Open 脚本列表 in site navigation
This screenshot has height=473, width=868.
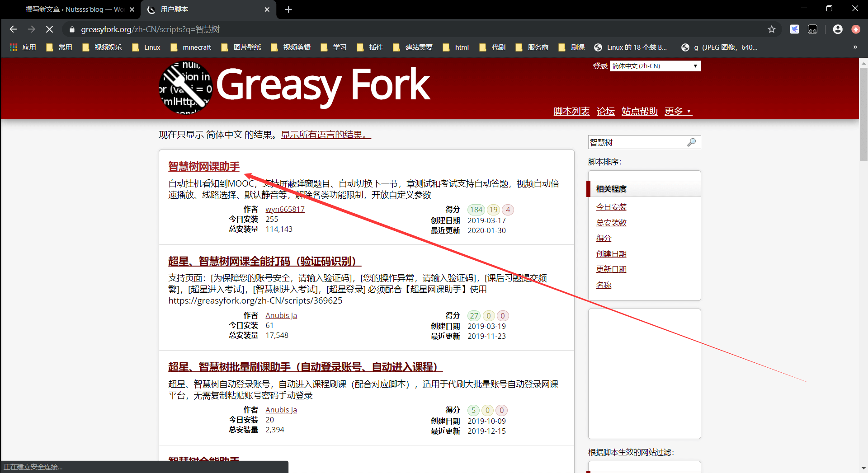pos(571,111)
